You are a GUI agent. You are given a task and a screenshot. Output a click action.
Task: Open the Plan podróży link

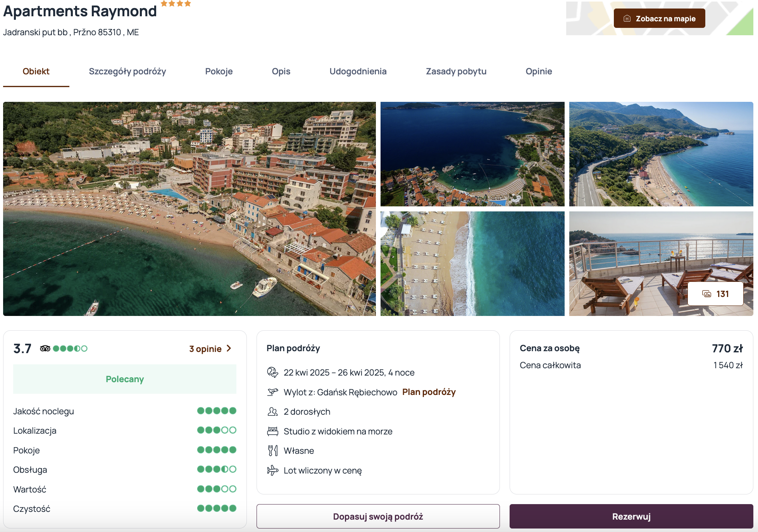coord(429,392)
